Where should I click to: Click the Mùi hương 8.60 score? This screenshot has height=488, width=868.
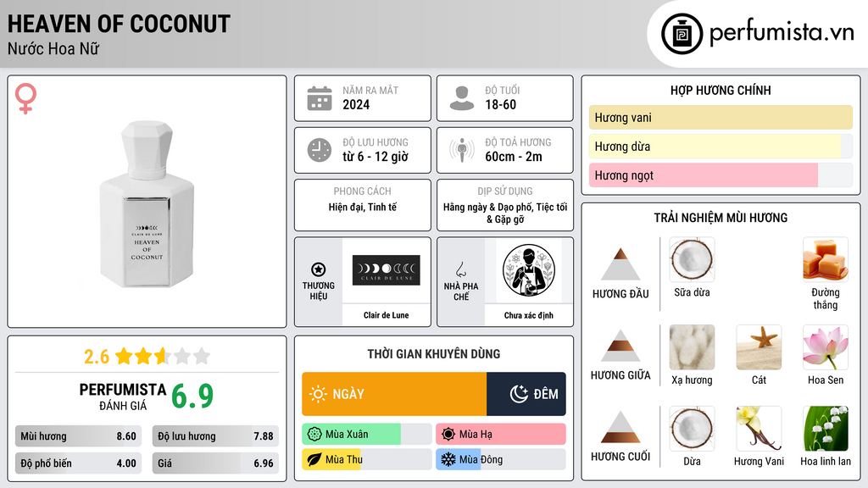coord(79,436)
